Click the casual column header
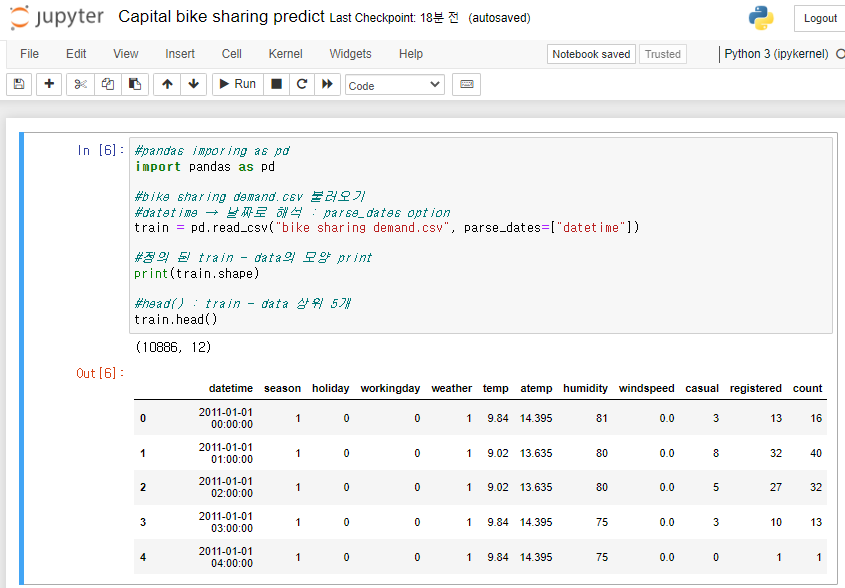The width and height of the screenshot is (845, 588). [702, 388]
